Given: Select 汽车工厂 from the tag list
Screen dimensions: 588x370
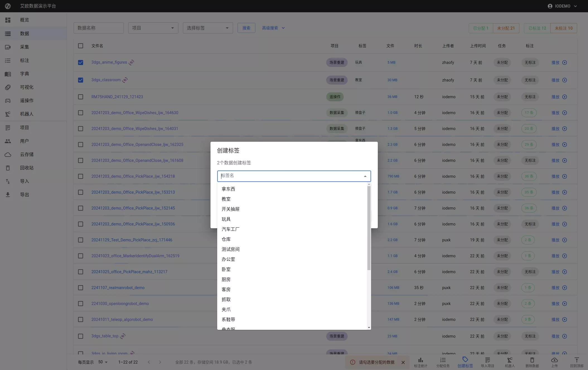Looking at the screenshot, I should point(230,229).
